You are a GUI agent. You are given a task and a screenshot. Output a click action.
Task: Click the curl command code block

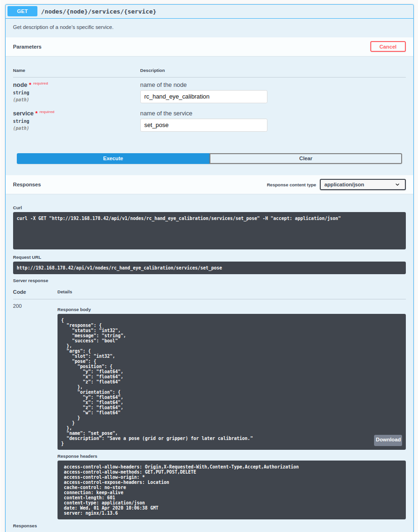click(209, 230)
